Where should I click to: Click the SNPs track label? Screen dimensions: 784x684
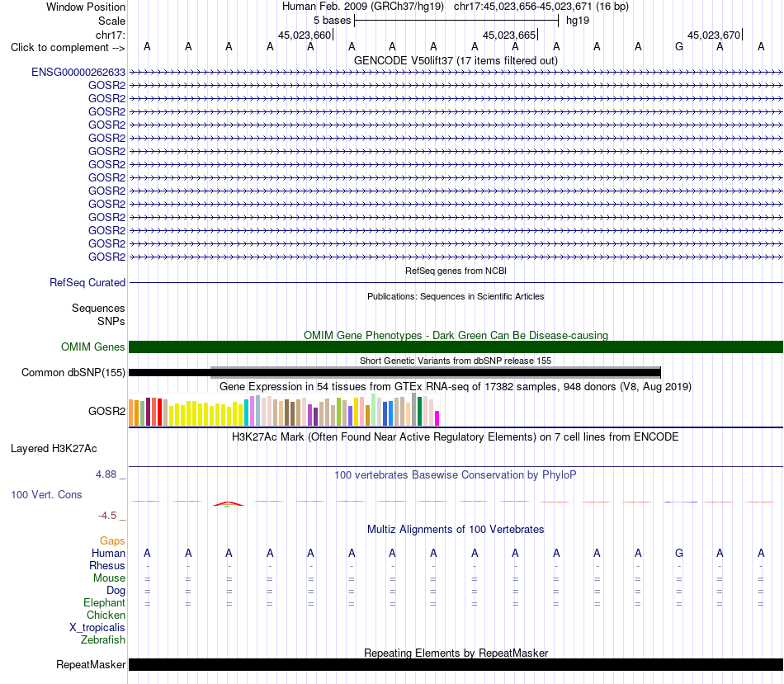[111, 321]
